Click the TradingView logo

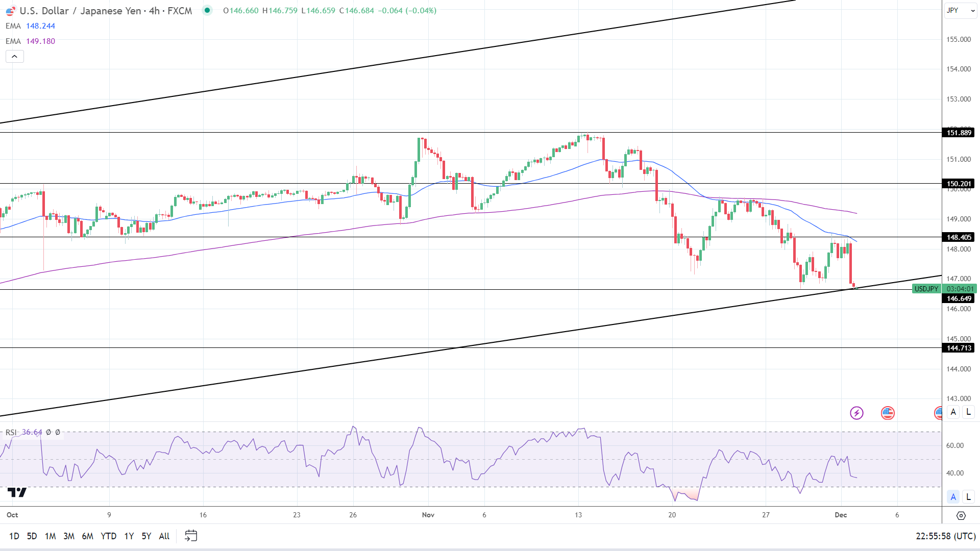point(17,492)
